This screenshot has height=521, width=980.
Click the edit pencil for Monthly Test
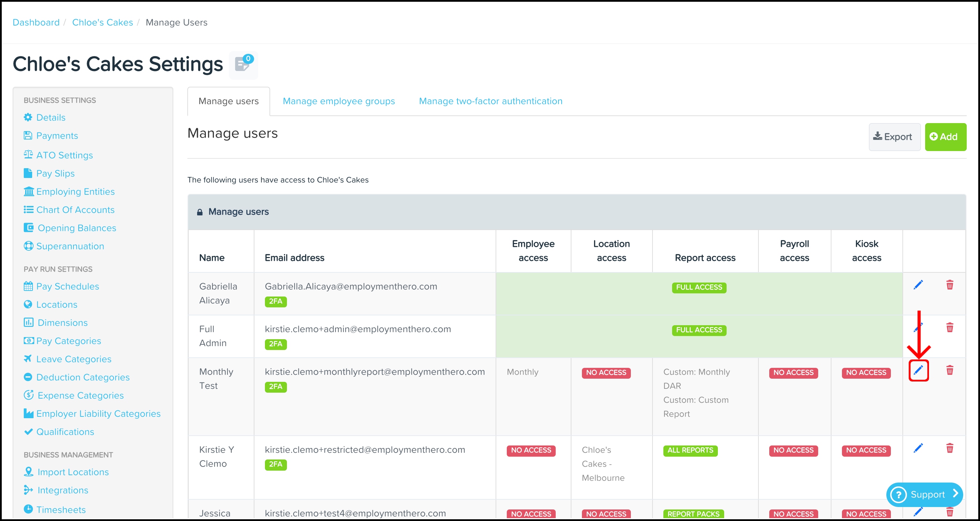918,370
